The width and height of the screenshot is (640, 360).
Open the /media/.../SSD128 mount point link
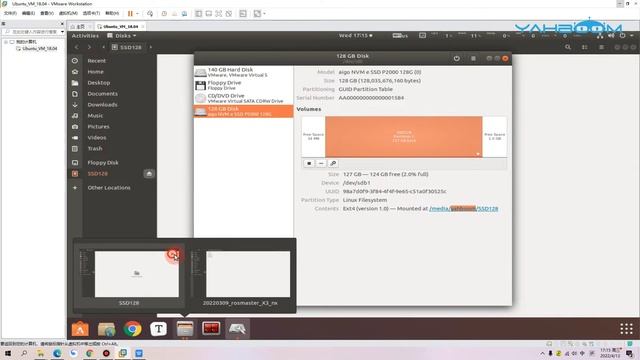coord(463,209)
